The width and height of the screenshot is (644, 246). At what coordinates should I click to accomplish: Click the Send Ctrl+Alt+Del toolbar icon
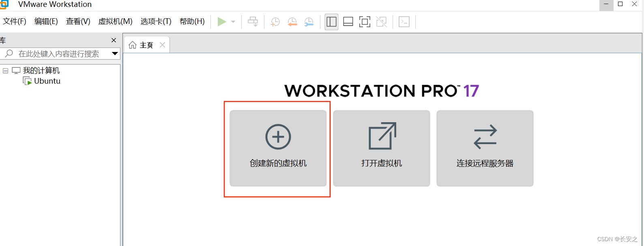[253, 22]
